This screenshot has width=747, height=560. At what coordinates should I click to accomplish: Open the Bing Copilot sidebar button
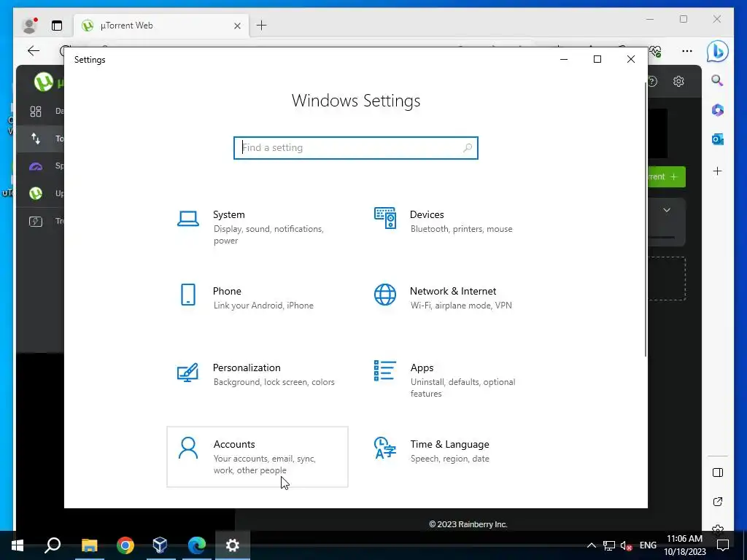717,51
